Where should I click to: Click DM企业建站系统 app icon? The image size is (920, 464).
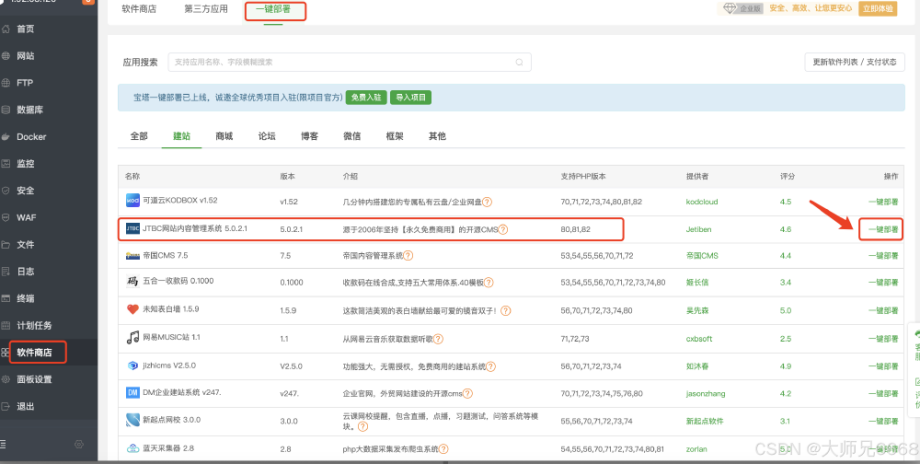tap(133, 392)
